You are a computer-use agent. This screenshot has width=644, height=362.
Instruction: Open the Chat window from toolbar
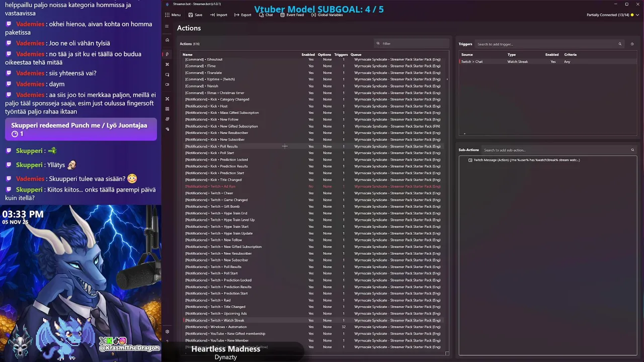tap(266, 15)
